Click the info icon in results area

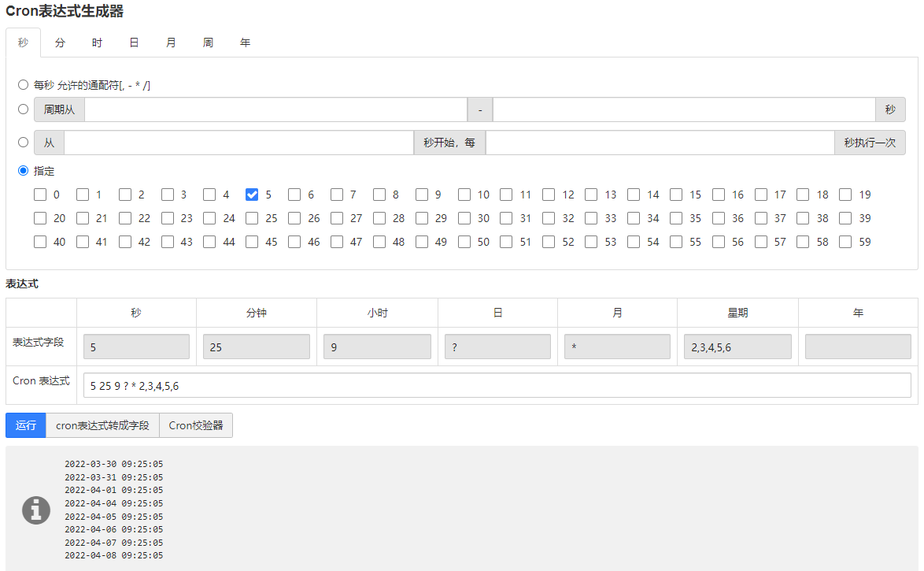[35, 510]
